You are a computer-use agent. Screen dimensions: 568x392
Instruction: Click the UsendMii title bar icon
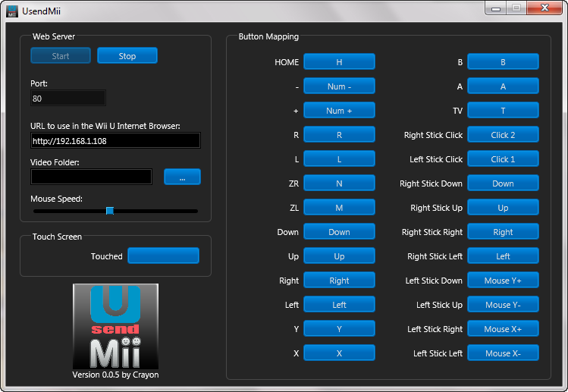[12, 11]
